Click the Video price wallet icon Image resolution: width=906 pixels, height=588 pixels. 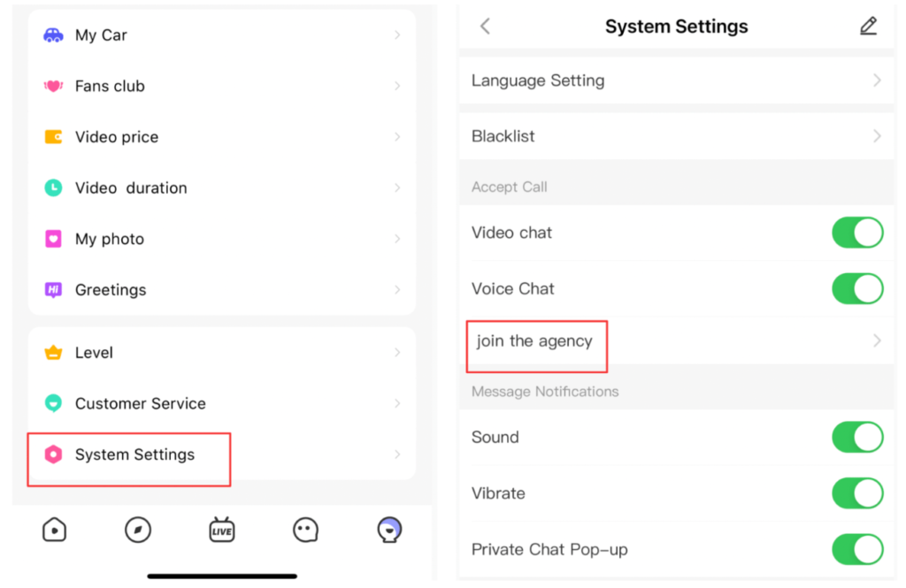tap(53, 137)
